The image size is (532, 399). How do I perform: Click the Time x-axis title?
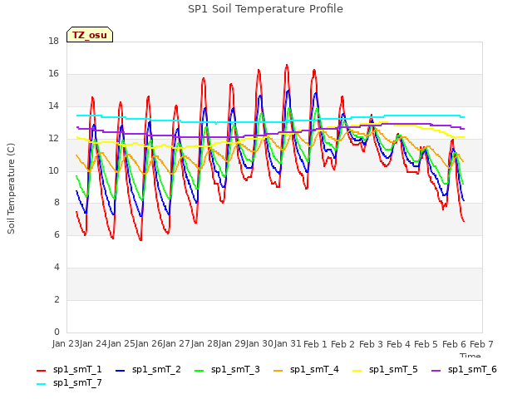click(470, 355)
